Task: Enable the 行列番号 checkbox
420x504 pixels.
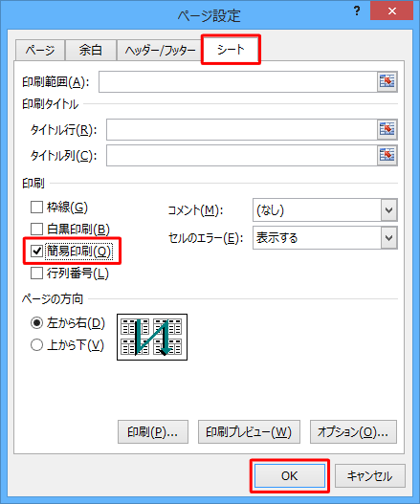Action: (x=36, y=274)
